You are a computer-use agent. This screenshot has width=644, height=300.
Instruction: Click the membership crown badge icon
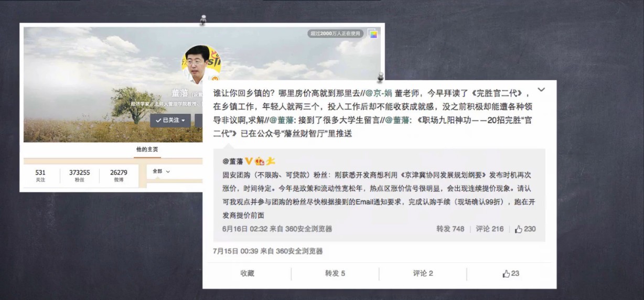coord(259,161)
